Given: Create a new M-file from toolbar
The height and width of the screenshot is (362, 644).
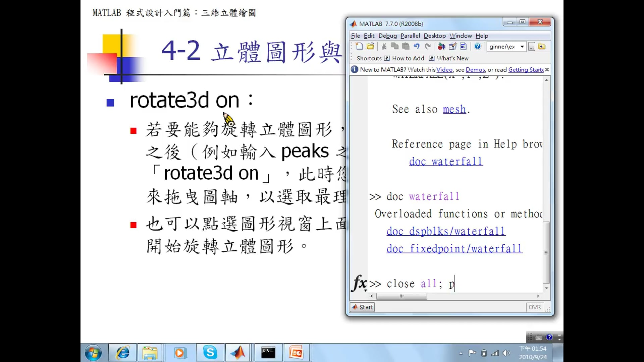Looking at the screenshot, I should click(x=359, y=47).
